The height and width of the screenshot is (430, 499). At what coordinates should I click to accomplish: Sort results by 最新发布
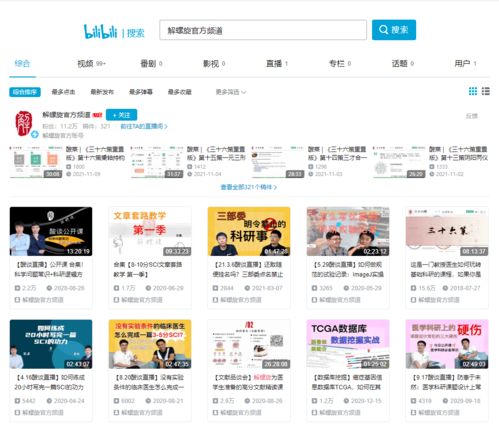(x=102, y=92)
